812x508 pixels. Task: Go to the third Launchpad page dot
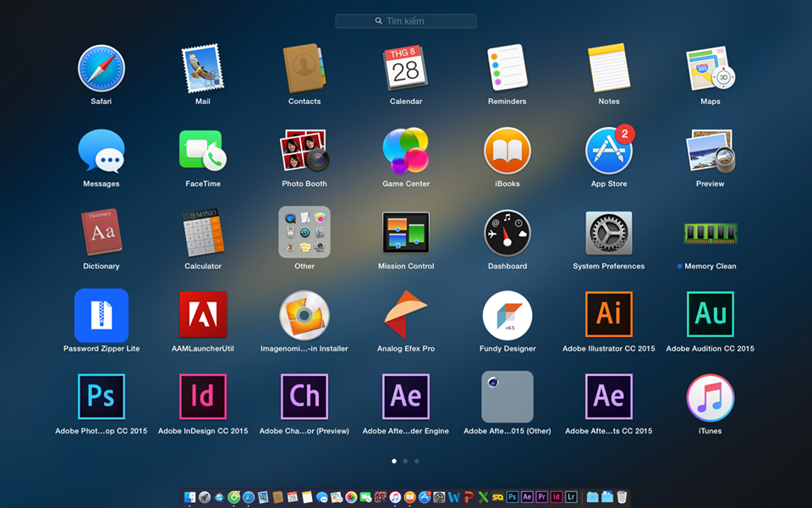(x=416, y=461)
